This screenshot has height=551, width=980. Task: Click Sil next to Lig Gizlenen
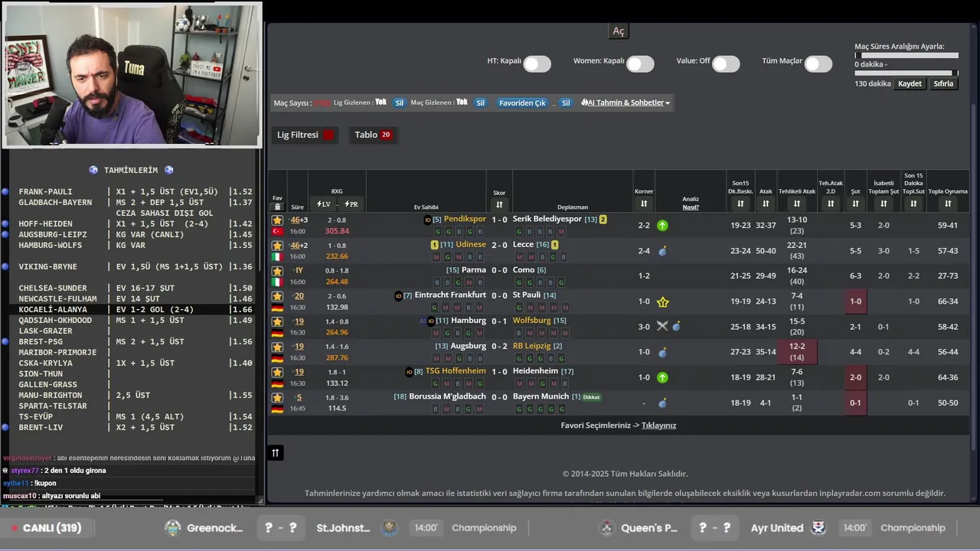tap(399, 103)
